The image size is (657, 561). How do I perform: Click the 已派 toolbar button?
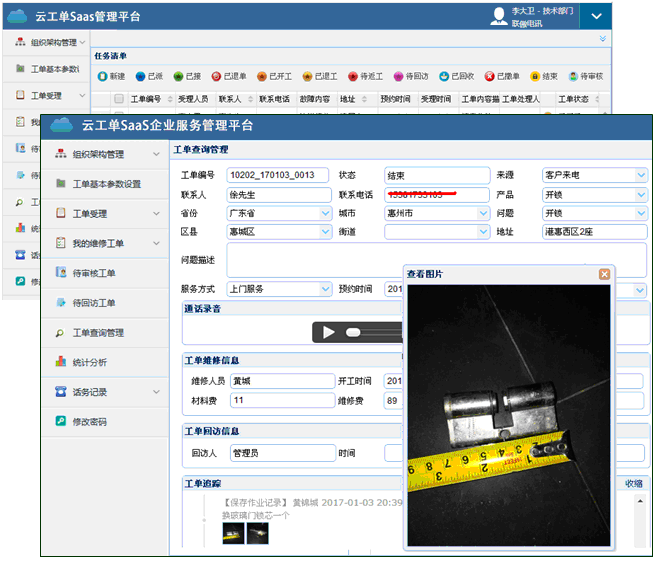coord(148,76)
